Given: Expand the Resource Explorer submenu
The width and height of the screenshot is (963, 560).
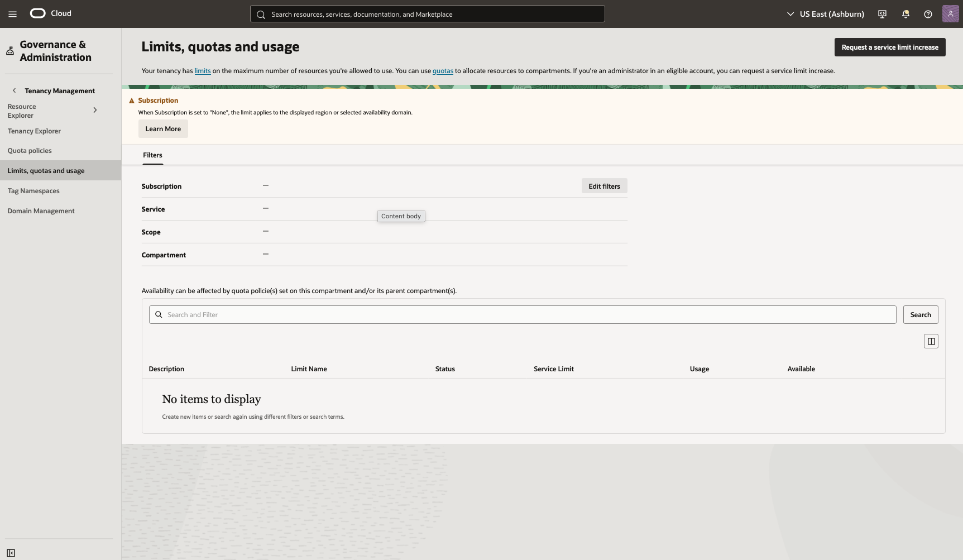Looking at the screenshot, I should coord(95,111).
